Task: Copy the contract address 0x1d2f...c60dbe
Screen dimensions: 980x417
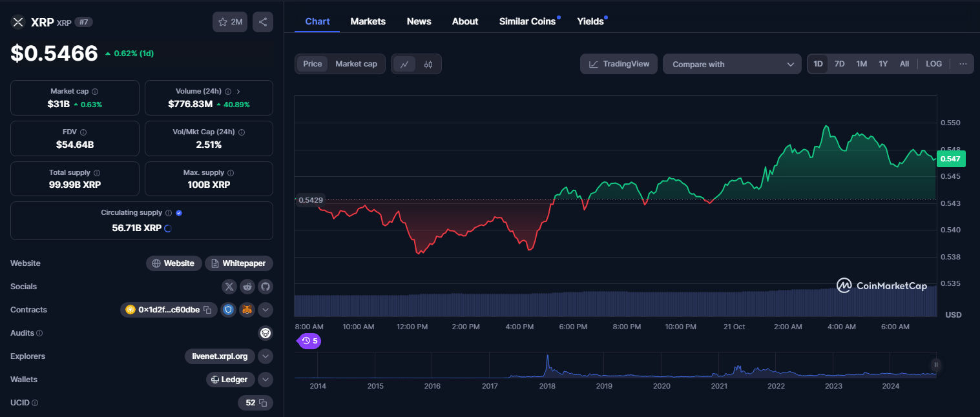Action: coord(207,310)
